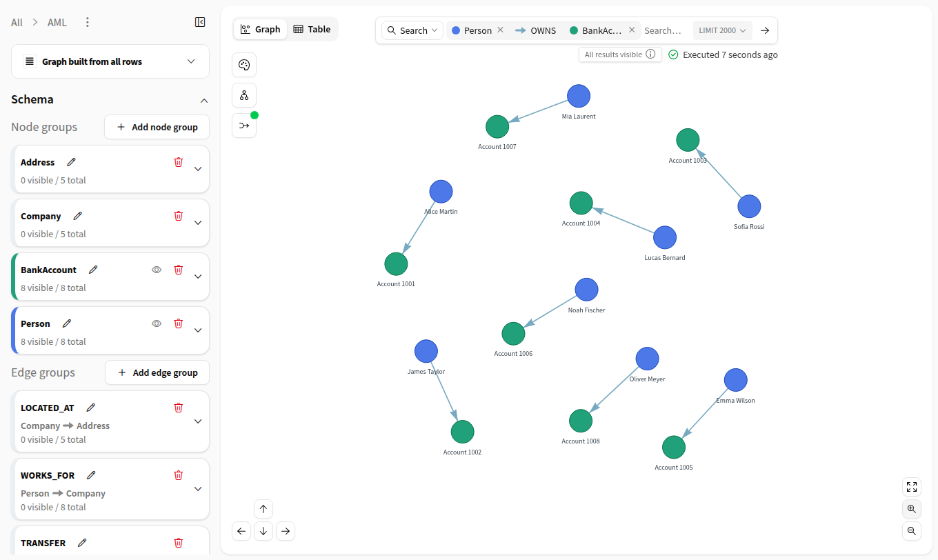Screen dimensions: 938x560
Task: Expand the Company node group
Action: pyautogui.click(x=198, y=223)
